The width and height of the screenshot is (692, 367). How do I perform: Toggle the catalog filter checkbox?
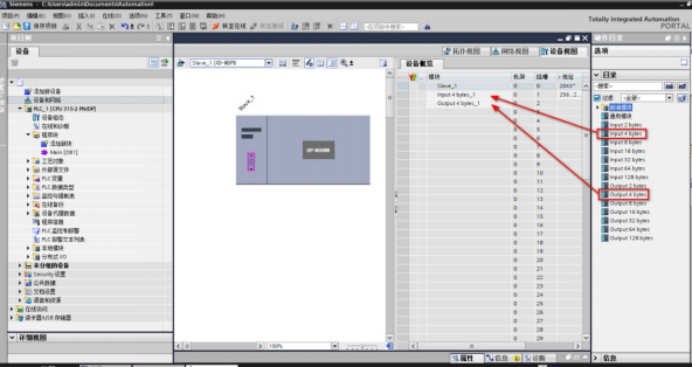pos(597,98)
